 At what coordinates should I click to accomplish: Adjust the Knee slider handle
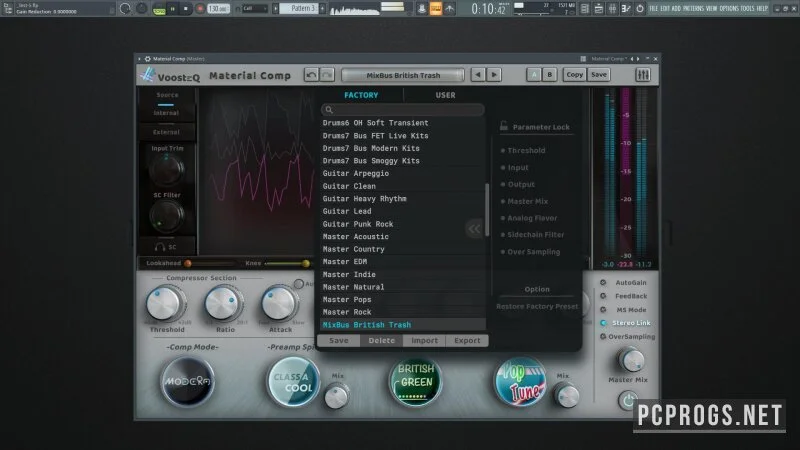pyautogui.click(x=306, y=263)
